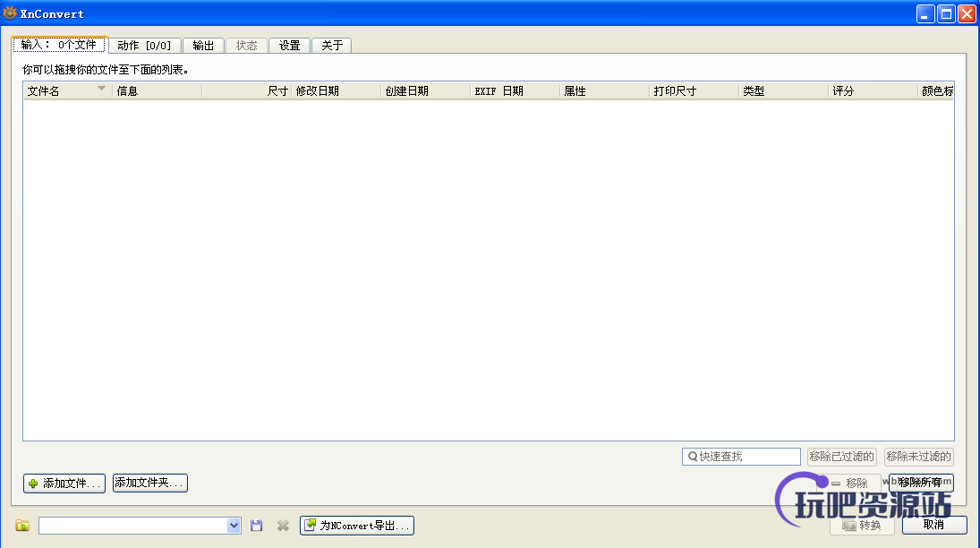
Task: Click the 属性 column header
Action: tap(604, 91)
